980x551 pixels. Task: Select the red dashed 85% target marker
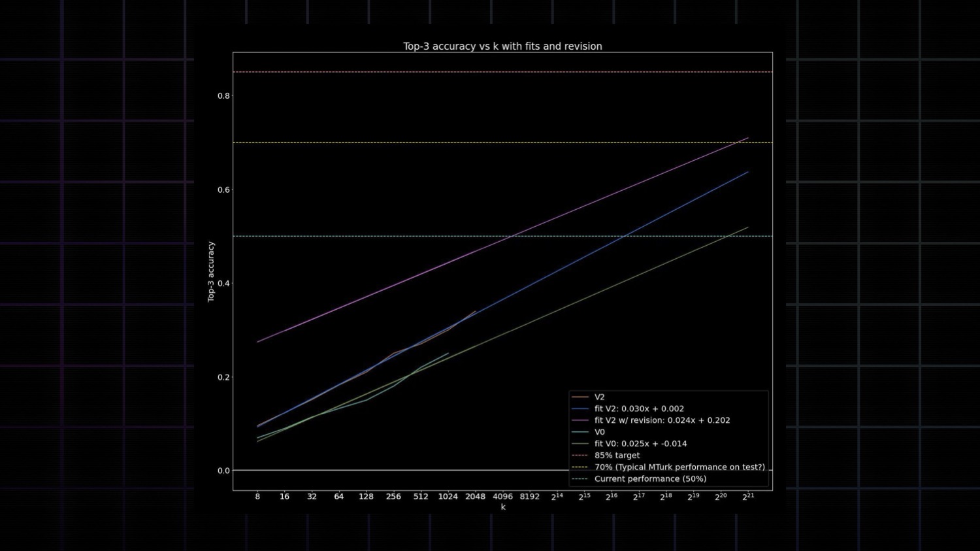pos(580,456)
